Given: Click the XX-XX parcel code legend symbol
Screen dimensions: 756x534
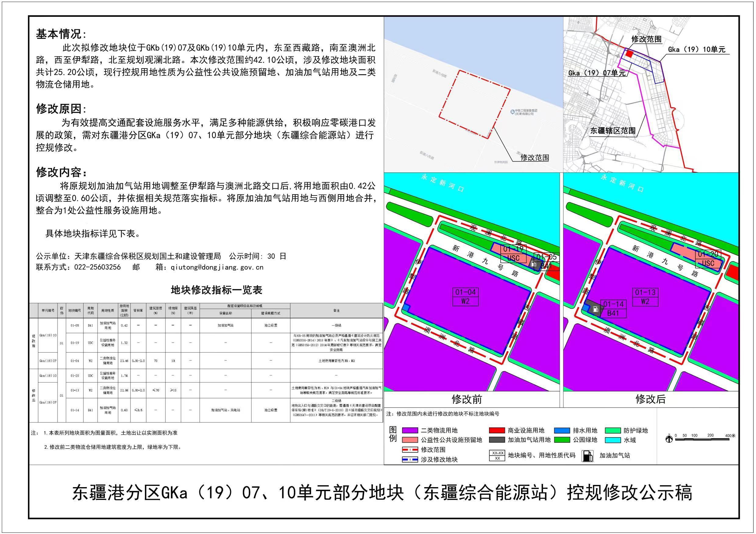Looking at the screenshot, I should 497,455.
